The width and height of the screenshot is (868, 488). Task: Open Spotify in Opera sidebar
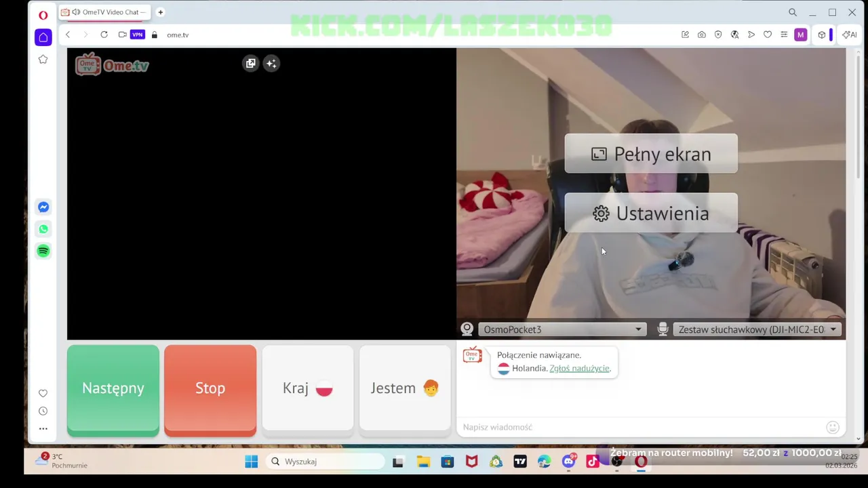43,251
